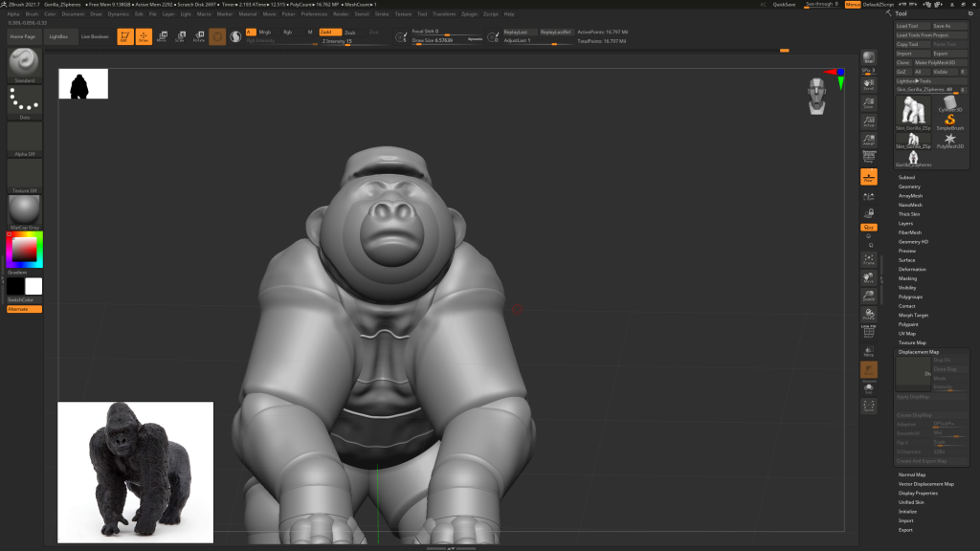Open the Render menu
This screenshot has width=980, height=551.
point(340,14)
